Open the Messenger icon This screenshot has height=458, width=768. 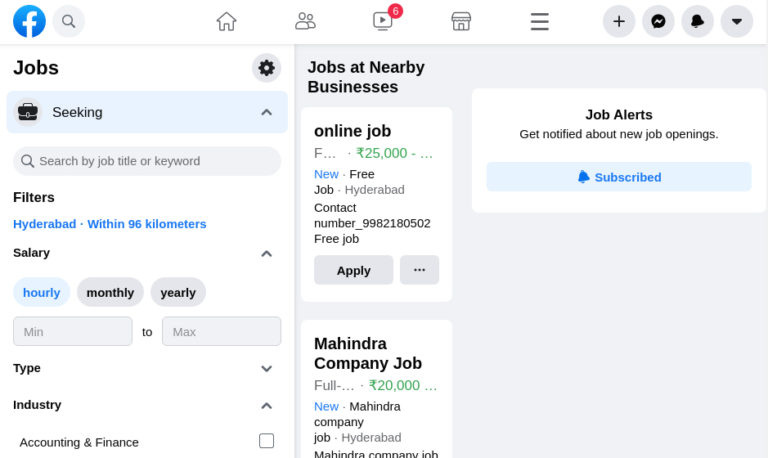[x=658, y=21]
